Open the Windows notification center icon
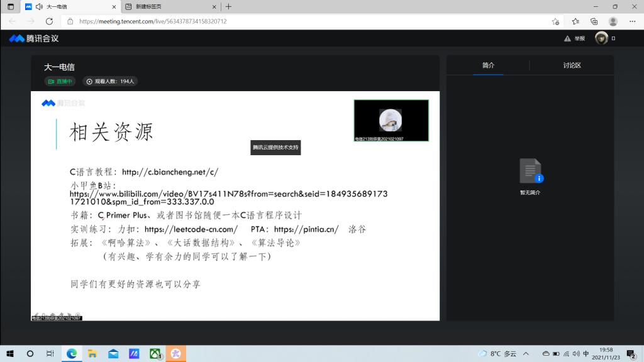Viewport: 644px width, 362px height. 631,354
